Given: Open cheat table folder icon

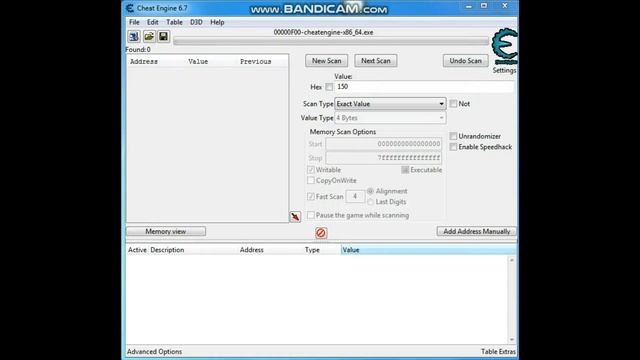Looking at the screenshot, I should click(149, 37).
